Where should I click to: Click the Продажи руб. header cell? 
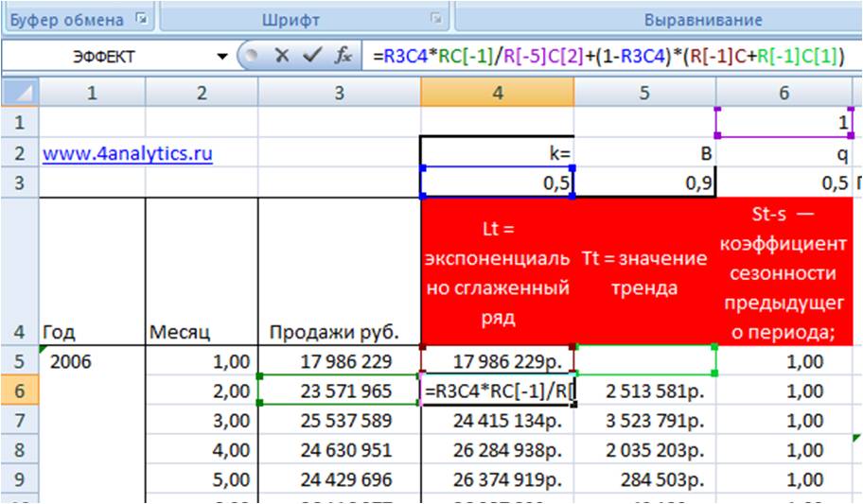click(x=339, y=271)
